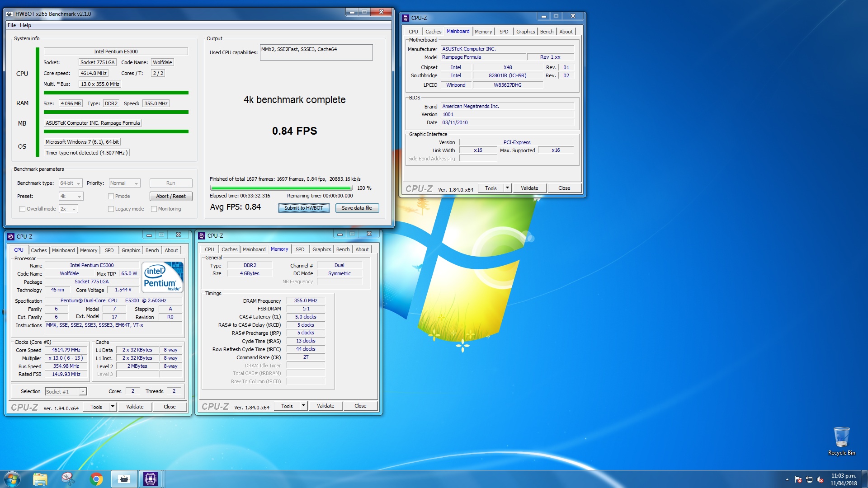
Task: Open the Help menu in HWBOT
Action: pyautogui.click(x=25, y=25)
